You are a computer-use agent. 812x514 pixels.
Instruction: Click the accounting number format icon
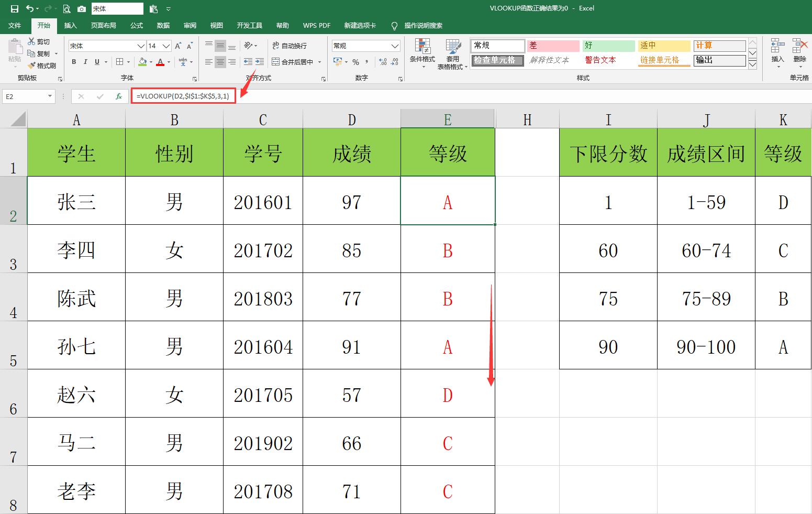[x=338, y=62]
